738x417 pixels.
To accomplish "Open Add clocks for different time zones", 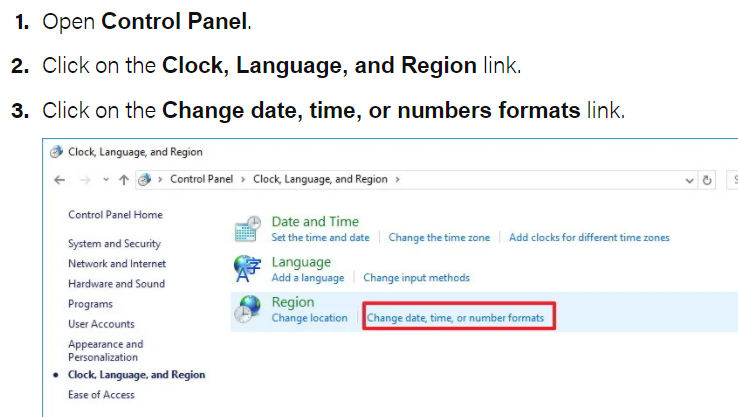I will point(589,238).
